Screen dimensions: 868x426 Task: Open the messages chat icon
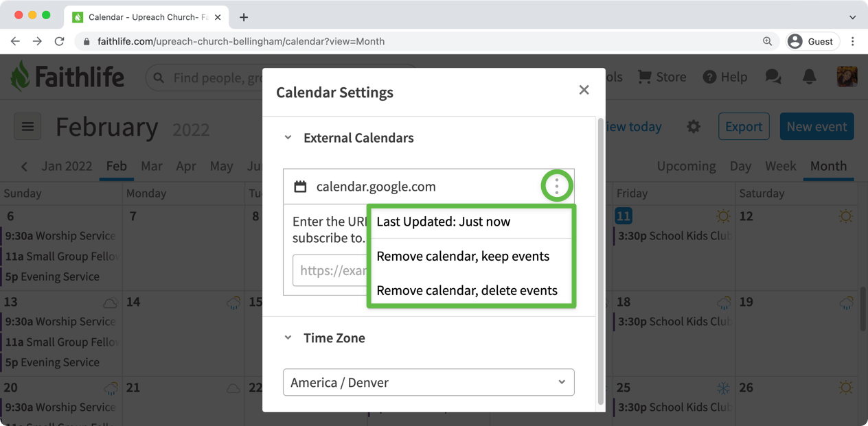click(x=773, y=77)
